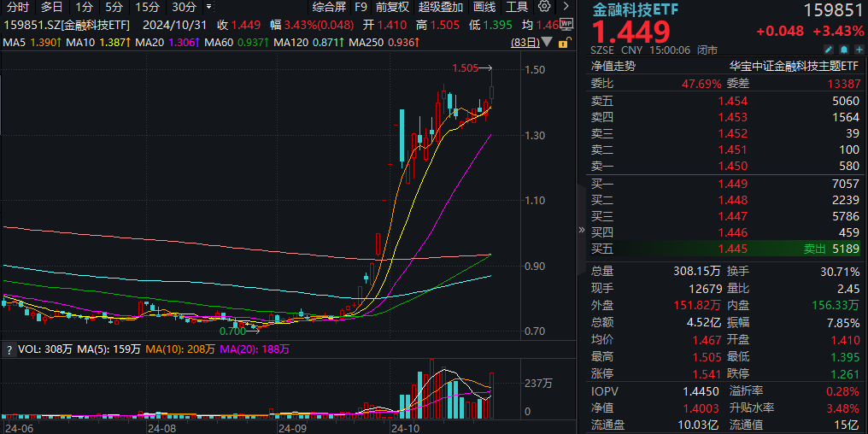
Task: Toggle the yellow padlock icon
Action: click(564, 43)
